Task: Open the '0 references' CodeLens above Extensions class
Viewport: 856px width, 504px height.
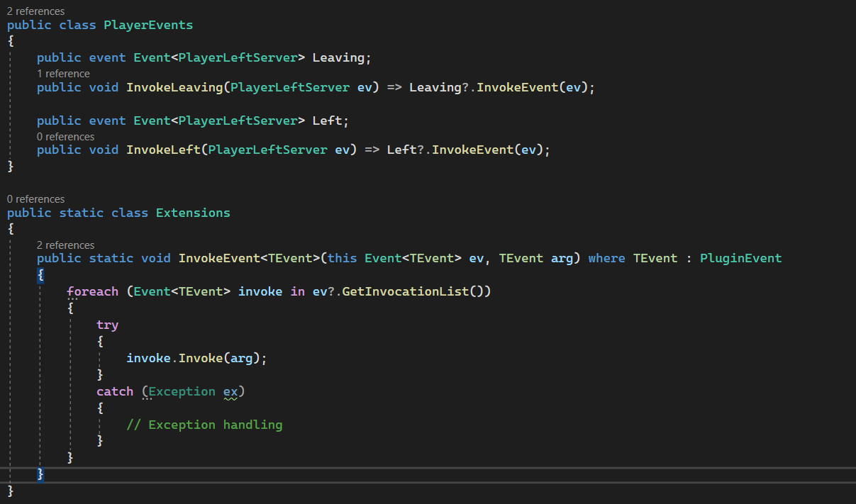Action: 35,199
